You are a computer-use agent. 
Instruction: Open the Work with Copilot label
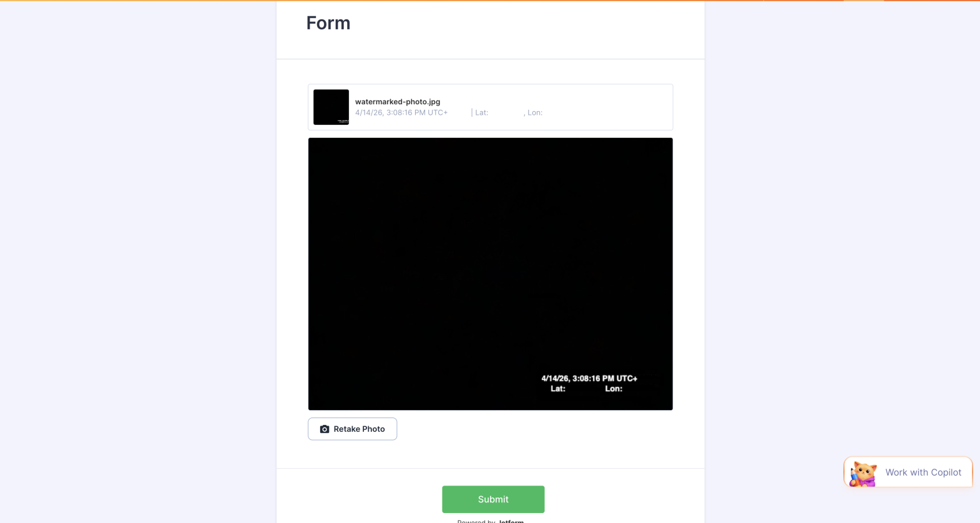coord(923,472)
